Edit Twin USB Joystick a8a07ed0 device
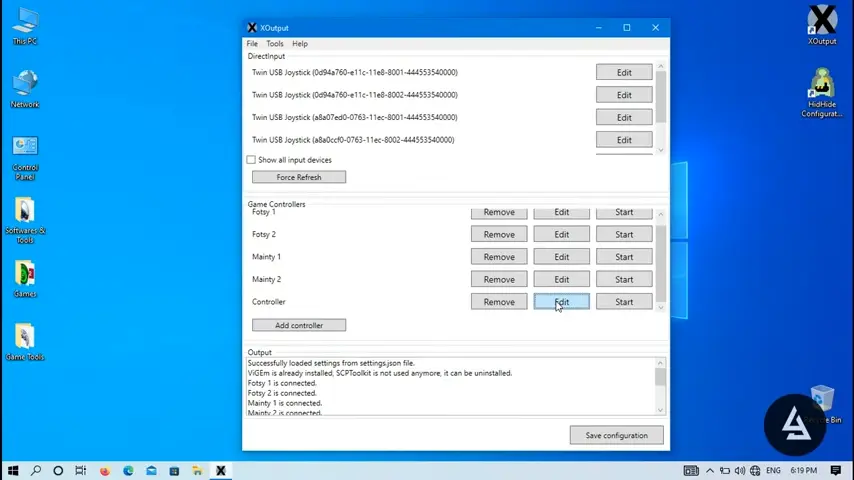The width and height of the screenshot is (854, 480). coord(624,117)
